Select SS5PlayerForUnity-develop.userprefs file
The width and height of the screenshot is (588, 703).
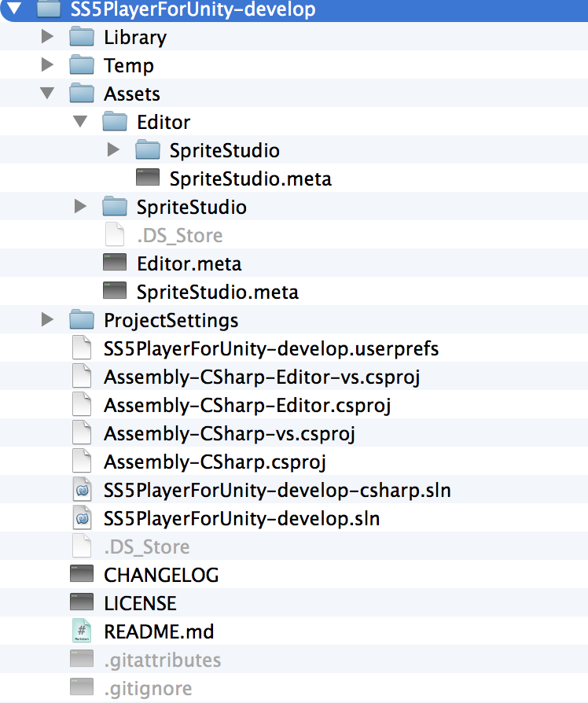pos(271,348)
